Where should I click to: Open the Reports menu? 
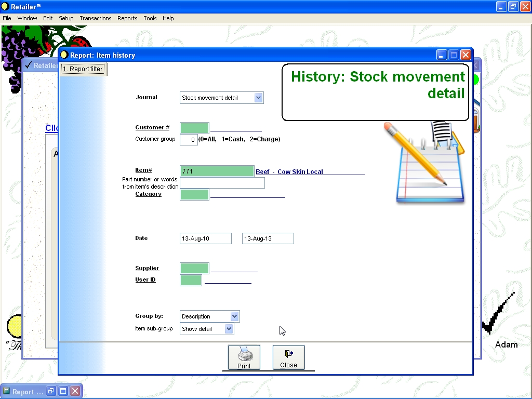coord(127,18)
